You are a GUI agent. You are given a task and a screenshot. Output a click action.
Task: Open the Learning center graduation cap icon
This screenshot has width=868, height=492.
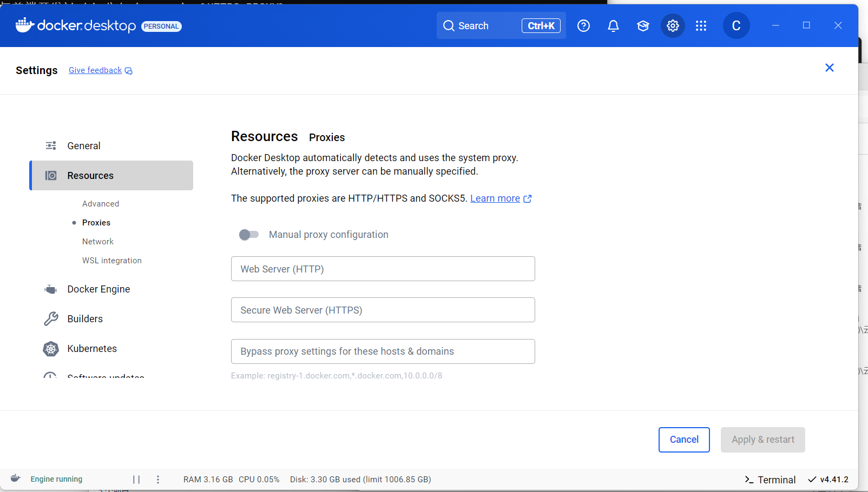643,25
